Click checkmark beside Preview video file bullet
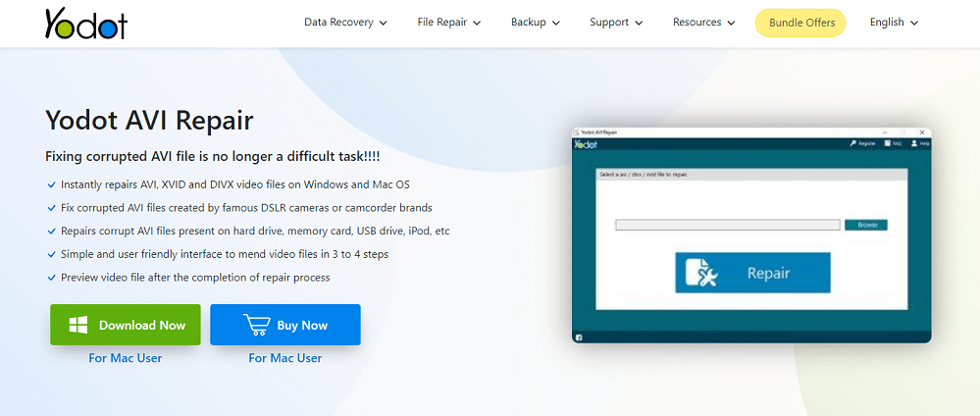This screenshot has height=416, width=980. [x=51, y=277]
